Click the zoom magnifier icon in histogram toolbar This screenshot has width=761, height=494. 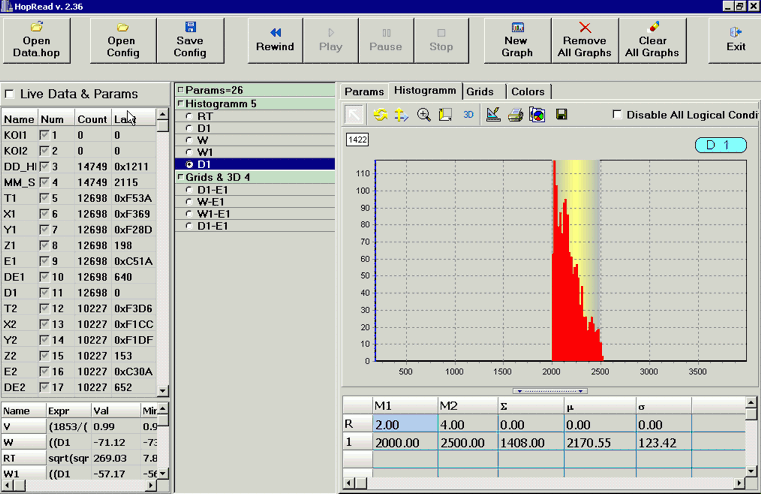pos(424,115)
